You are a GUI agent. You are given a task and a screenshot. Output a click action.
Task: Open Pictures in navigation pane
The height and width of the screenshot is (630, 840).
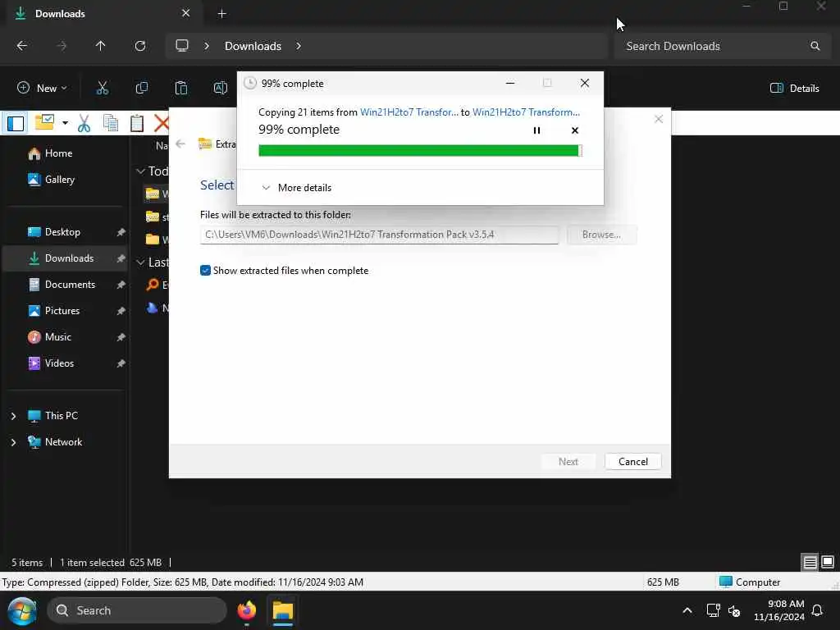(63, 311)
